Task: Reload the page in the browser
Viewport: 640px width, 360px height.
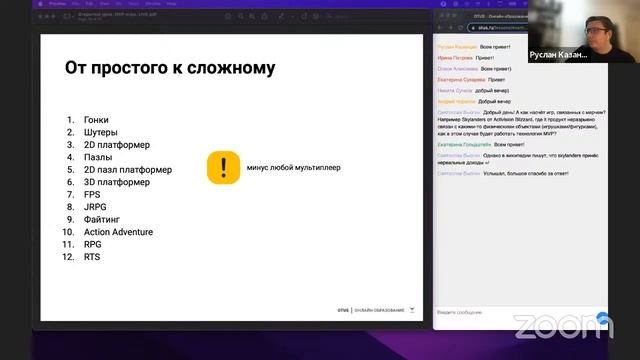Action: click(460, 28)
